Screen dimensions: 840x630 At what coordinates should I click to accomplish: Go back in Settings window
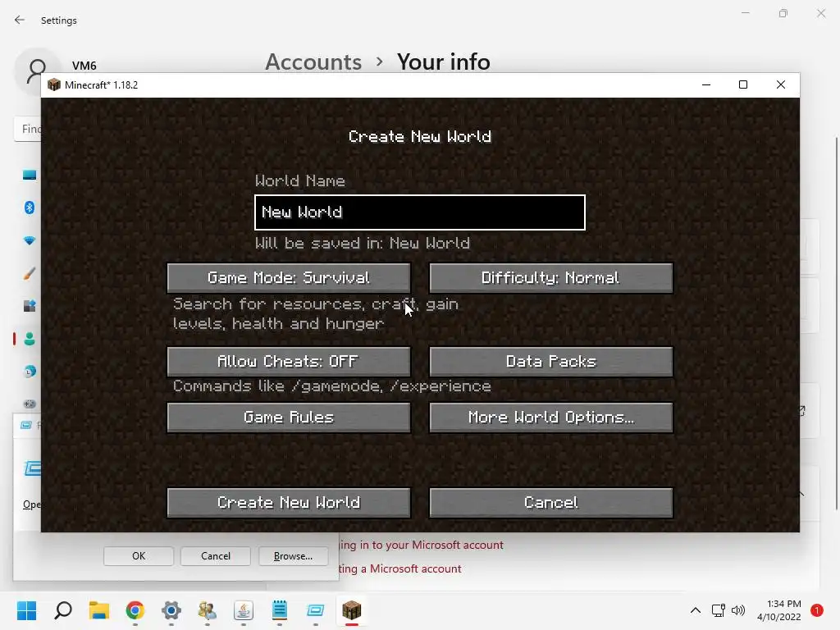pyautogui.click(x=20, y=20)
